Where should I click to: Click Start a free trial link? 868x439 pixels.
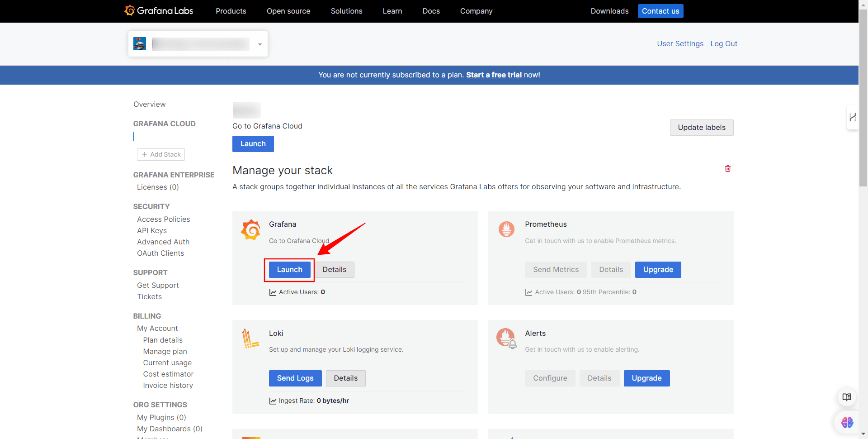point(494,75)
